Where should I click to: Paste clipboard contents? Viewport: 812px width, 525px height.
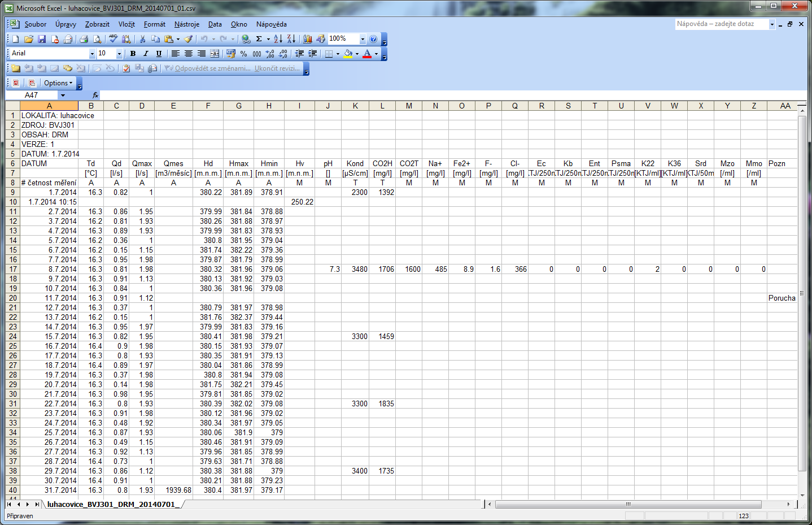point(169,39)
